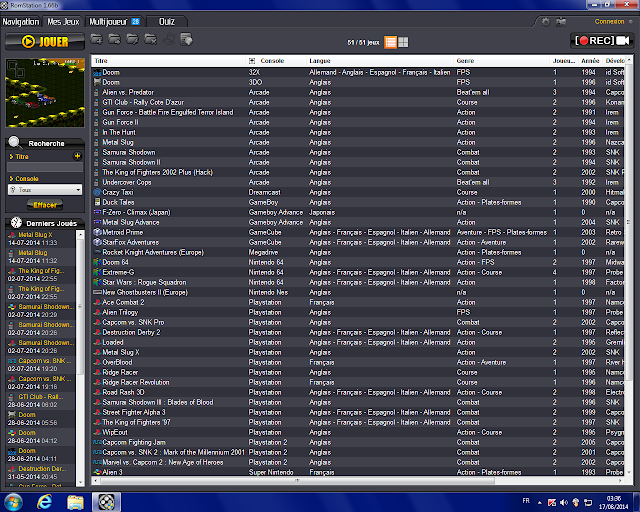Viewport: 640px width, 512px height.
Task: Click the edit folder pencil icon
Action: 132,39
